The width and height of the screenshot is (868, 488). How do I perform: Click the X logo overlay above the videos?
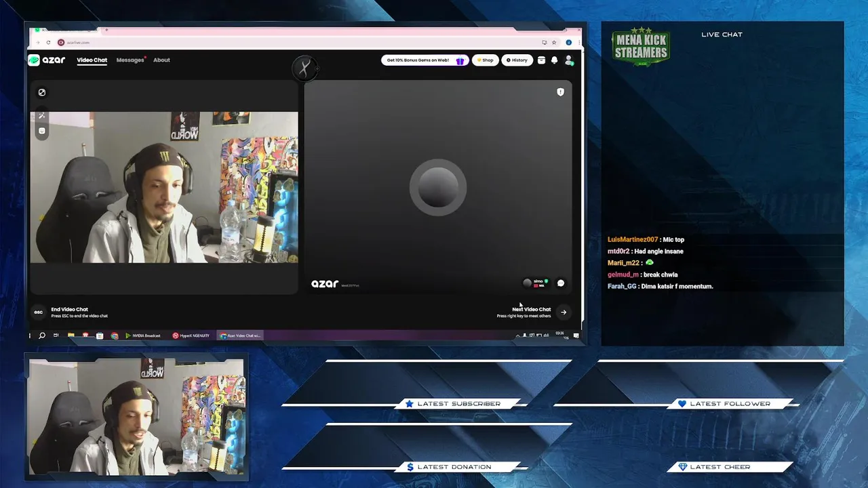point(305,68)
